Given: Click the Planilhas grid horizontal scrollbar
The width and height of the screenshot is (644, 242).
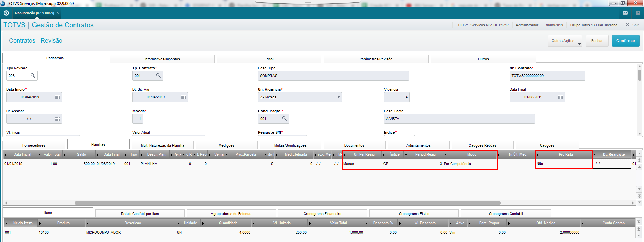Looking at the screenshot, I should (287, 203).
